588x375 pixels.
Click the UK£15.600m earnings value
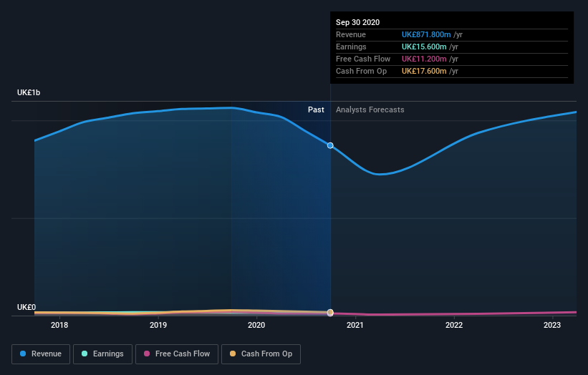[424, 47]
